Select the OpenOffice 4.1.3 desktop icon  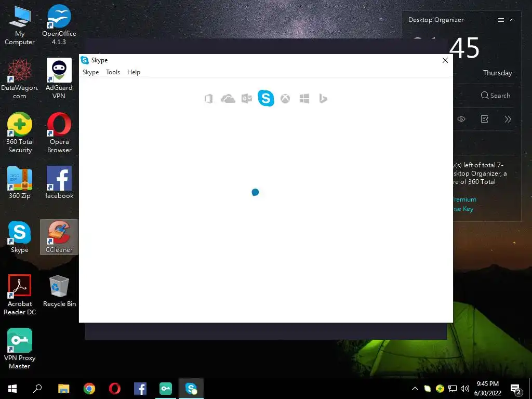point(59,26)
